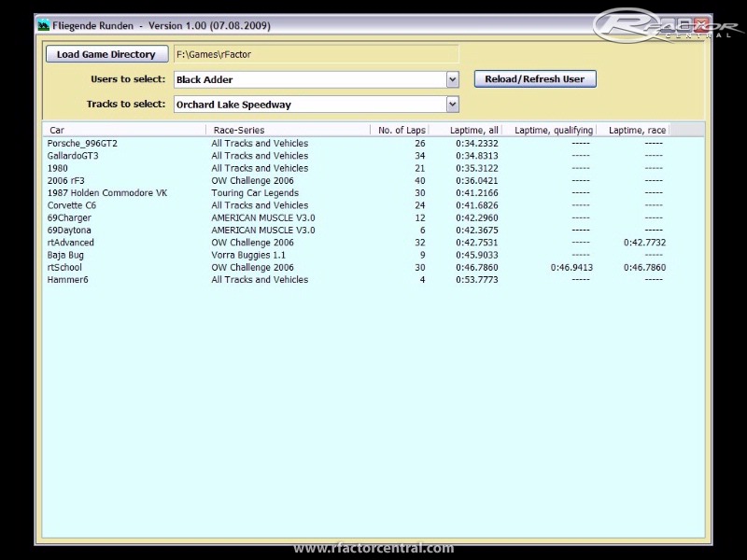Select the rtSchool row
This screenshot has height=560, width=747.
[x=64, y=267]
